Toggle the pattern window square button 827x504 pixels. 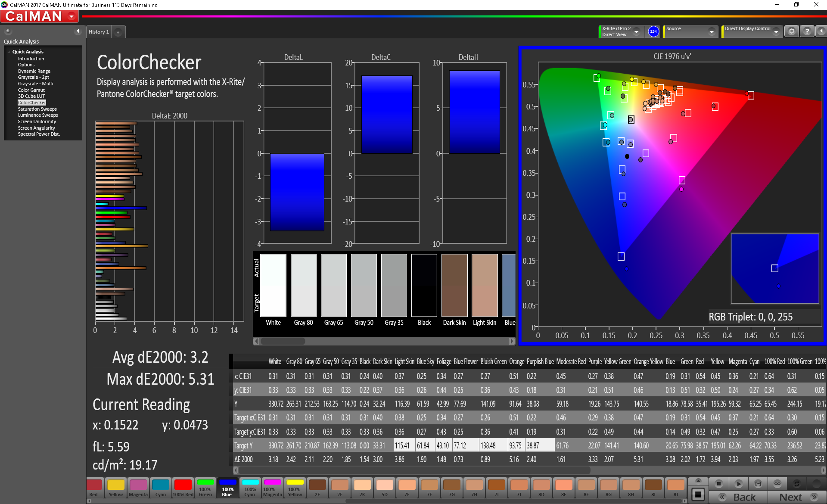698,494
